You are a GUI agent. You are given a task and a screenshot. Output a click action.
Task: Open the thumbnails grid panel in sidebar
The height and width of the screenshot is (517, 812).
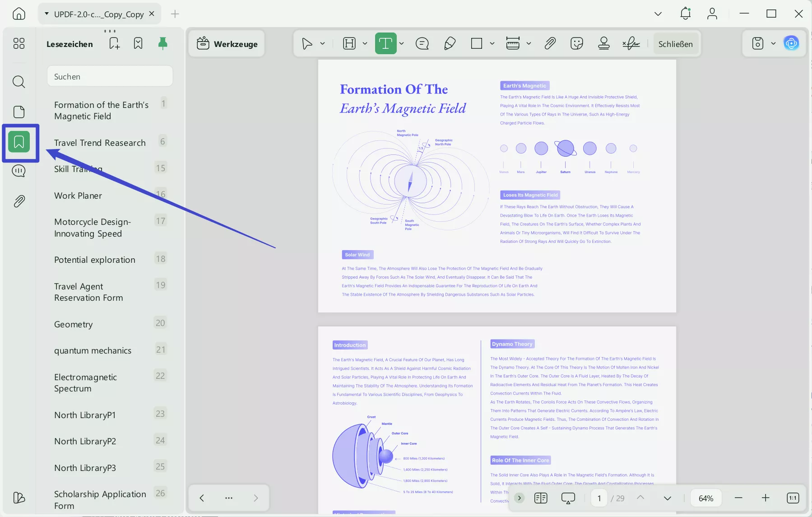click(19, 44)
